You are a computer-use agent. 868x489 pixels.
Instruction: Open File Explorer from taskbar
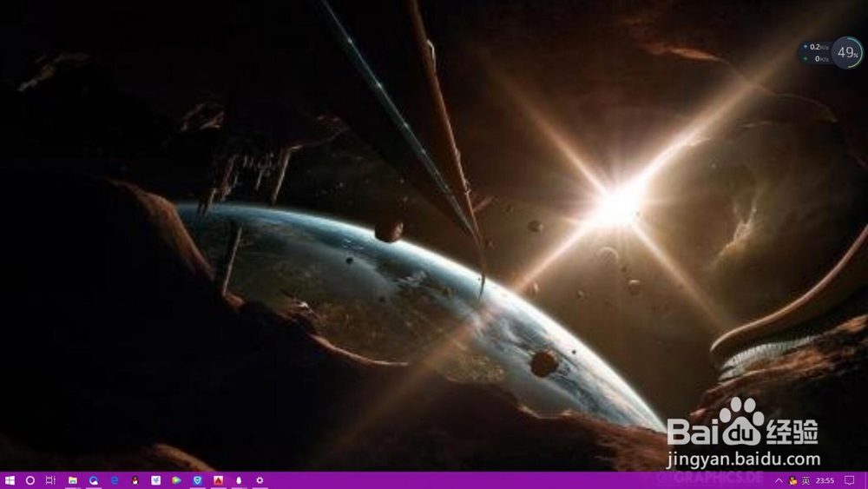73,480
